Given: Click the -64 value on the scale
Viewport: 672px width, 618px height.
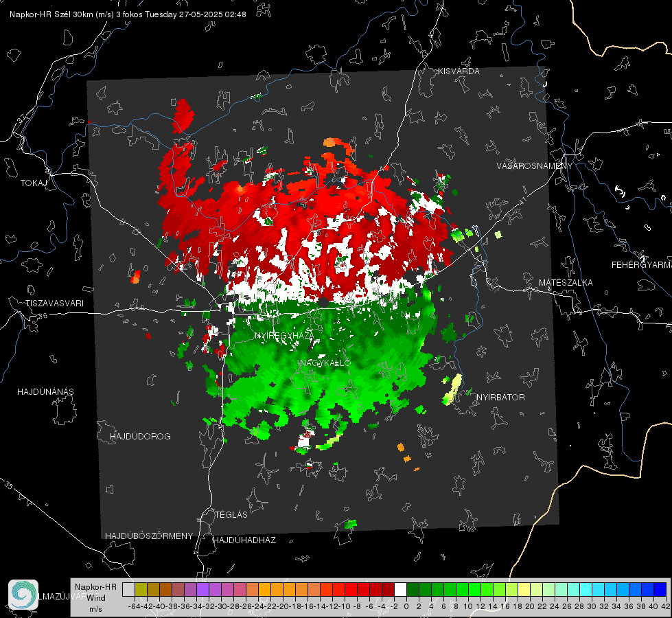Looking at the screenshot, I should (x=134, y=606).
